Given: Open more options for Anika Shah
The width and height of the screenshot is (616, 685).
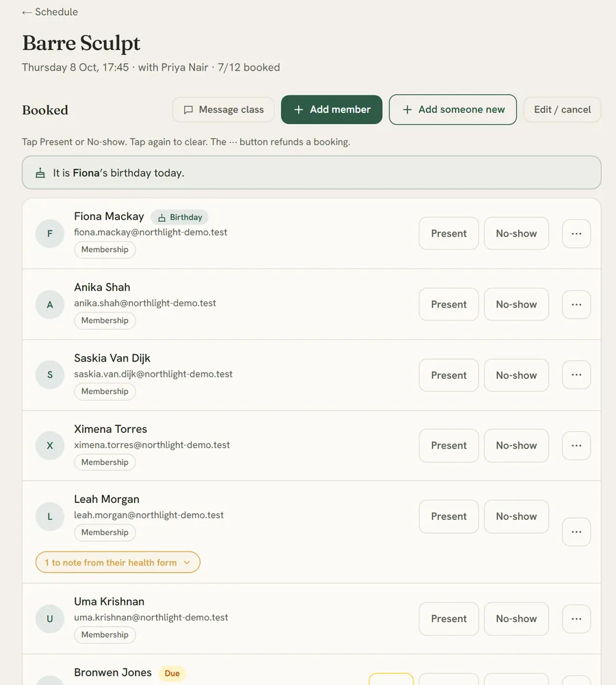Looking at the screenshot, I should point(576,305).
